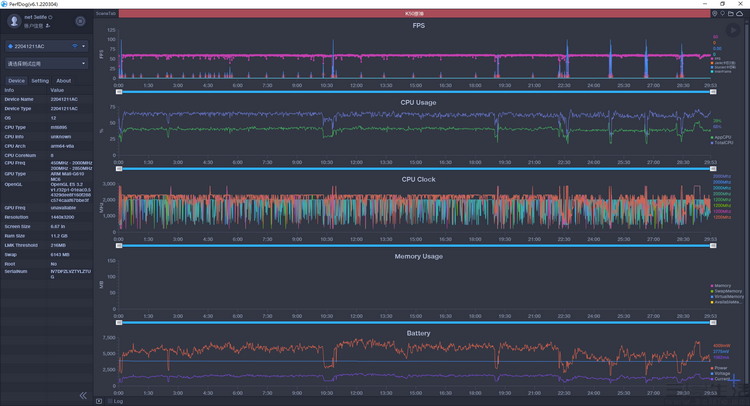Click the account info person icon
This screenshot has width=750, height=406.
click(48, 26)
